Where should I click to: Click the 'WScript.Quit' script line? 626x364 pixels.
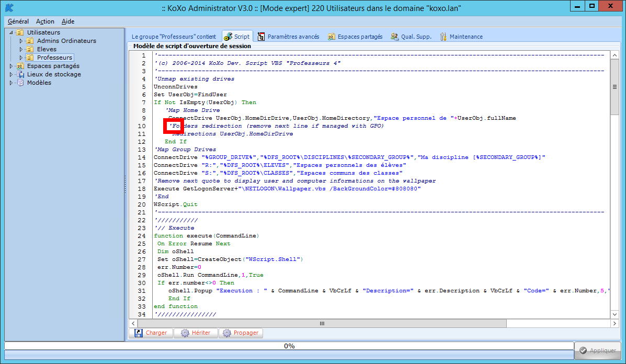176,204
